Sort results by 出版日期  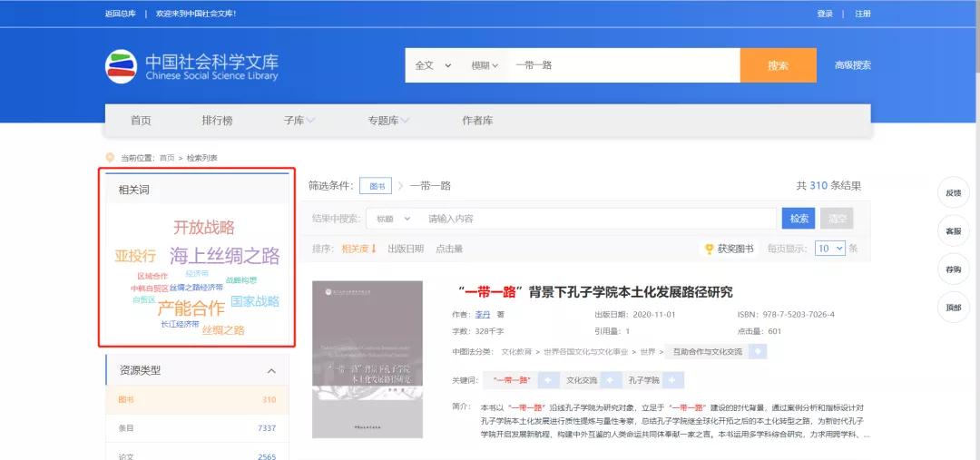[406, 249]
